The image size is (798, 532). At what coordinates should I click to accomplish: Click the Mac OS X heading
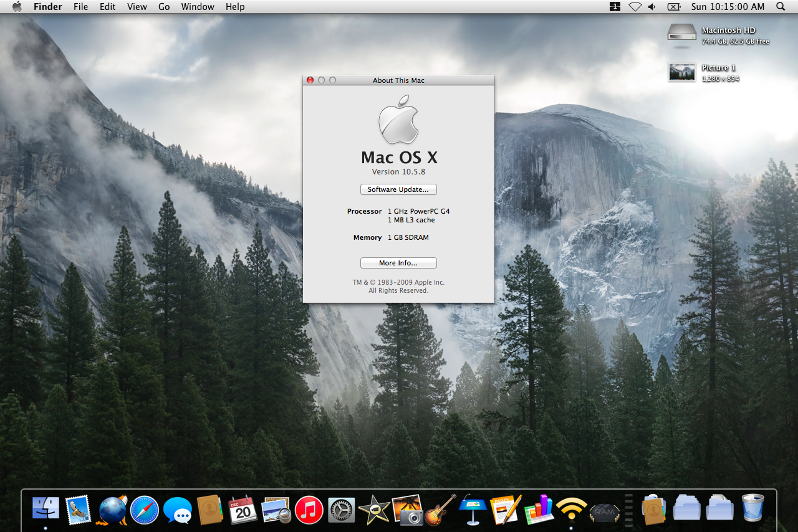coord(399,156)
